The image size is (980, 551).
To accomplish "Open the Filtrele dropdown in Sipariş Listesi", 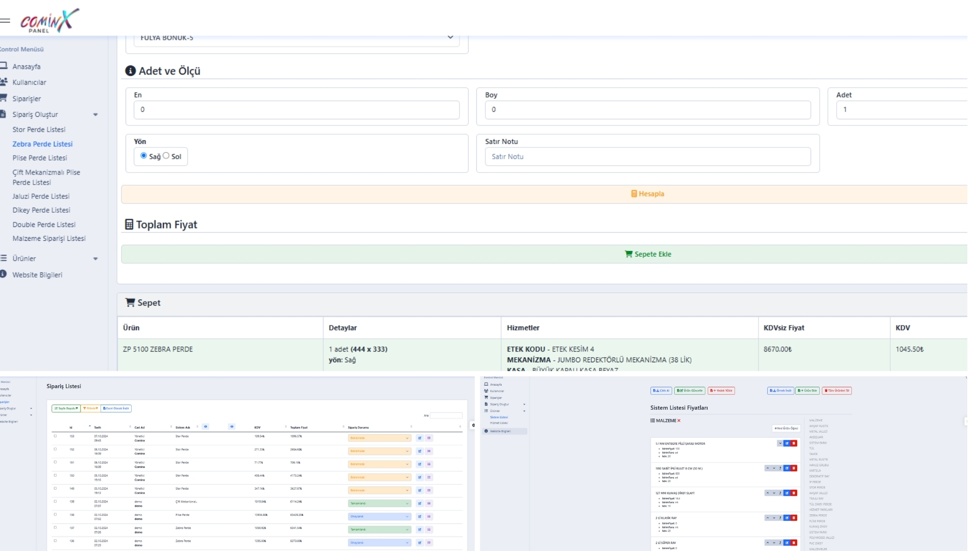I will (91, 408).
